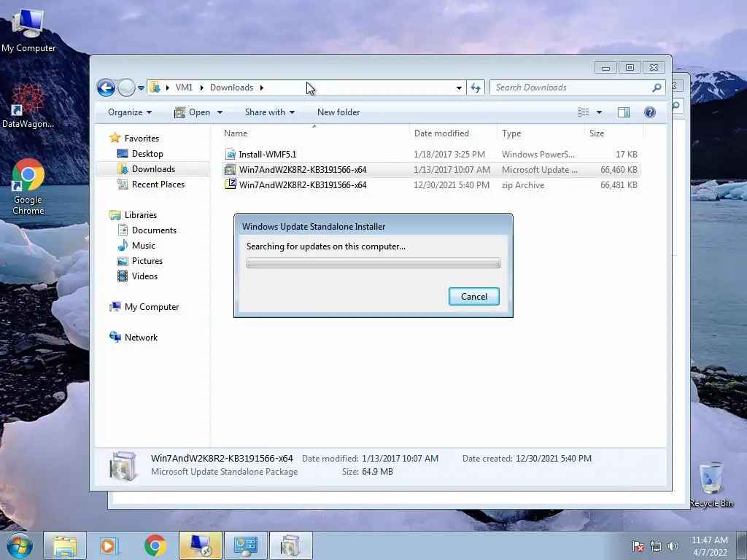
Task: Click the Open toolbar button
Action: tap(193, 112)
